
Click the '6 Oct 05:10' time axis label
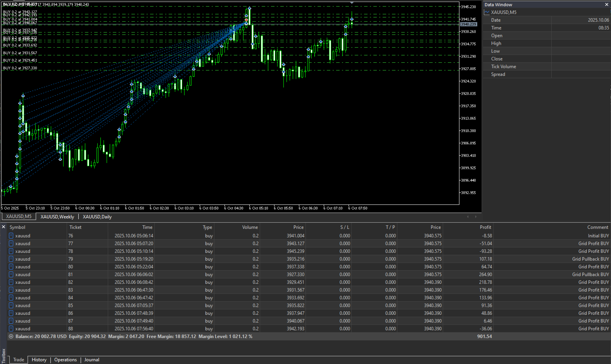(259, 208)
